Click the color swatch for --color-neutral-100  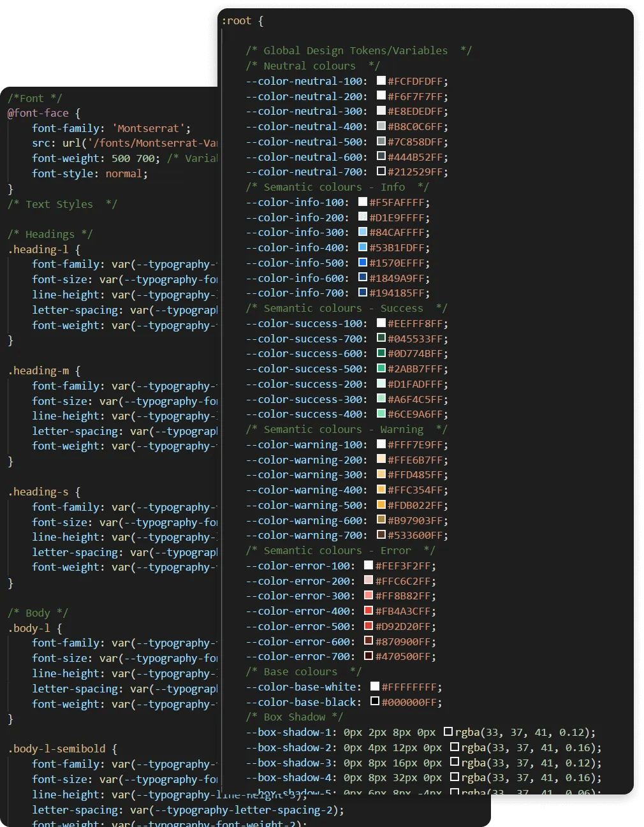[x=381, y=80]
